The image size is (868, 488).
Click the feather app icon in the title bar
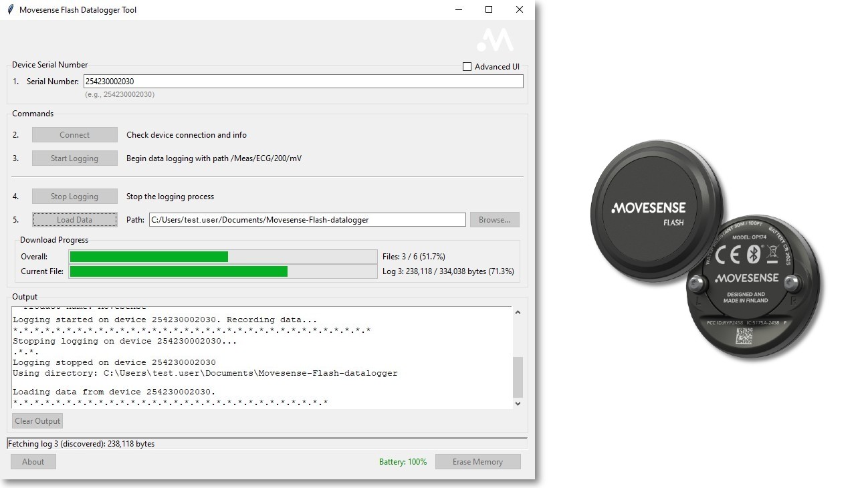coord(10,10)
